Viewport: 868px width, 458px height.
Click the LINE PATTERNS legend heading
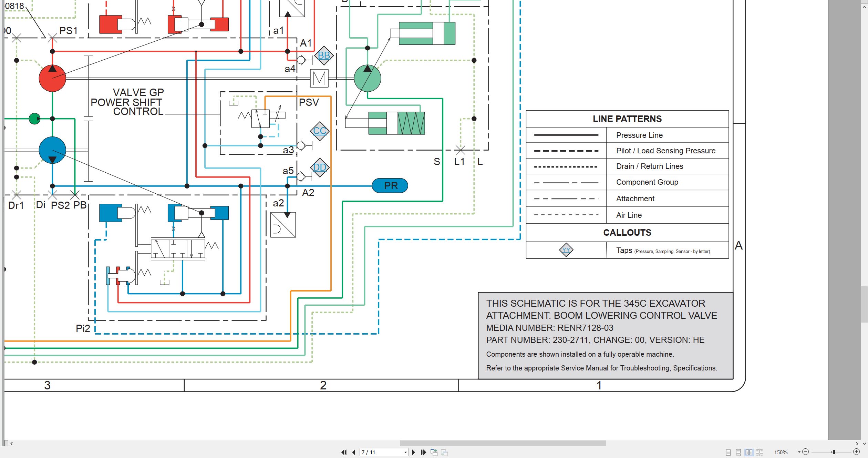pos(627,119)
